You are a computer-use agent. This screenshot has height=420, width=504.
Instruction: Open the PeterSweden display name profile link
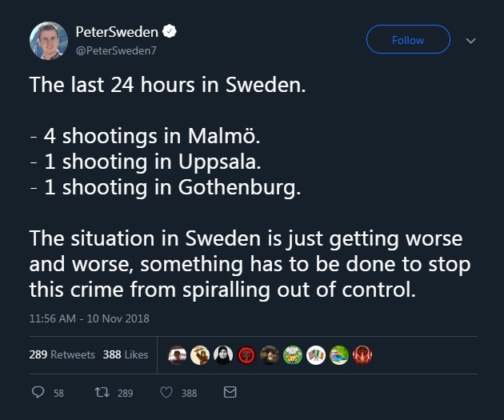click(117, 32)
